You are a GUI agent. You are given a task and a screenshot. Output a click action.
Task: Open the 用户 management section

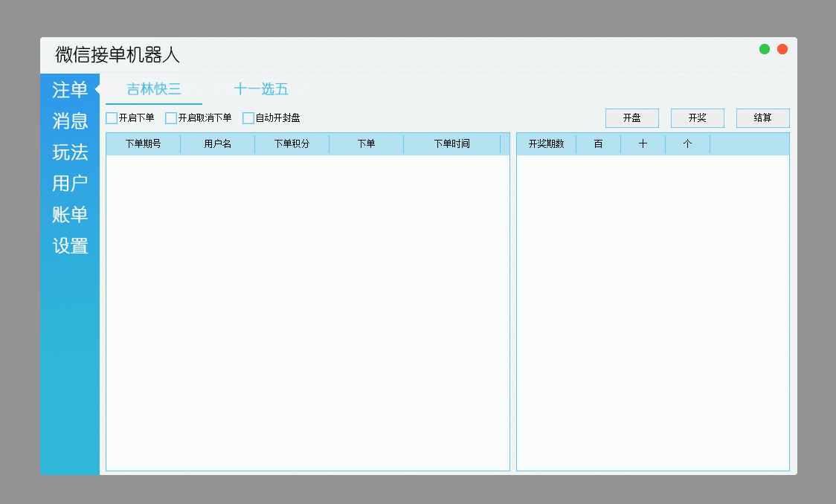[x=70, y=184]
